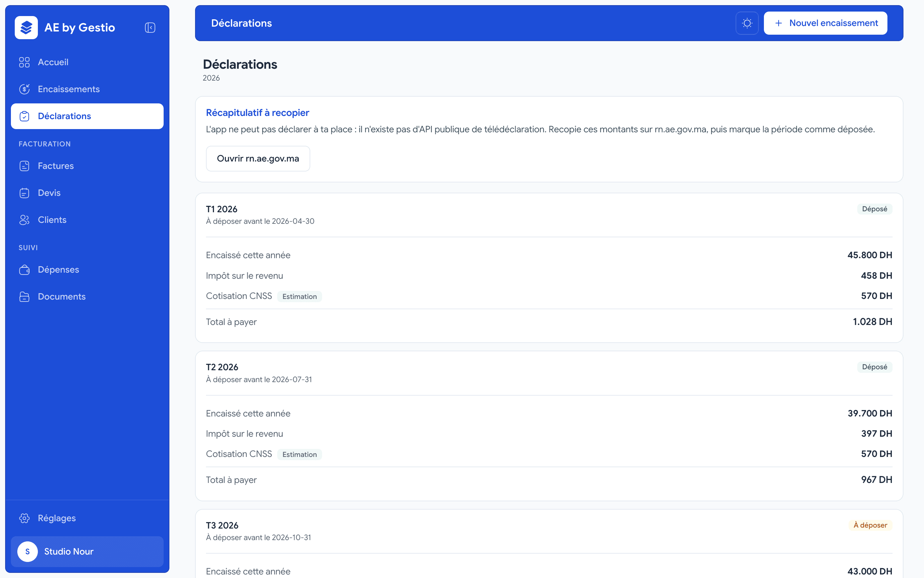
Task: Click the Encaissements coin icon
Action: click(24, 89)
